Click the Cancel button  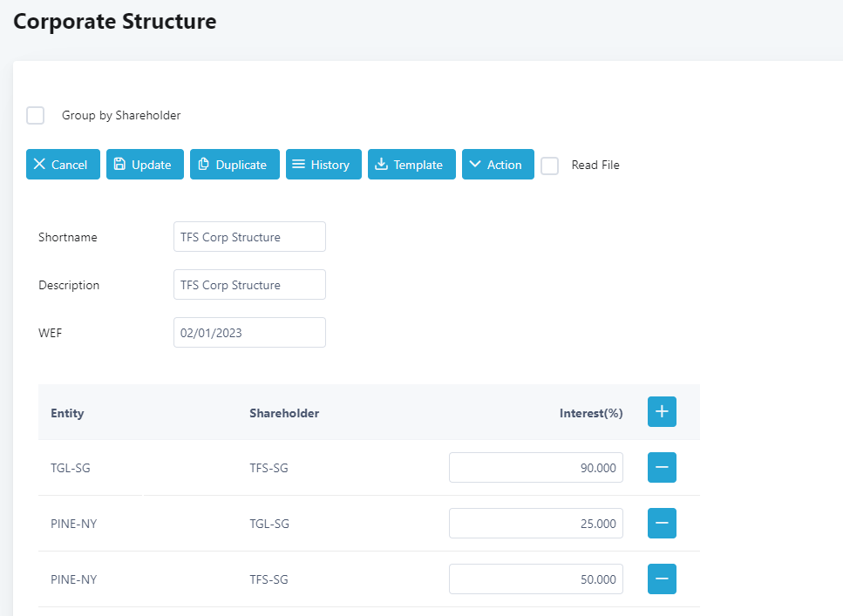click(x=63, y=165)
